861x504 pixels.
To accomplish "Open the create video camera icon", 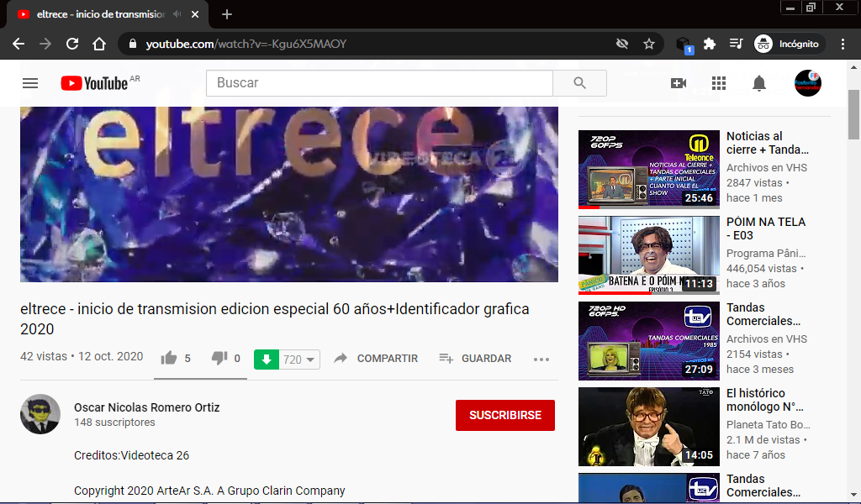I will point(679,83).
